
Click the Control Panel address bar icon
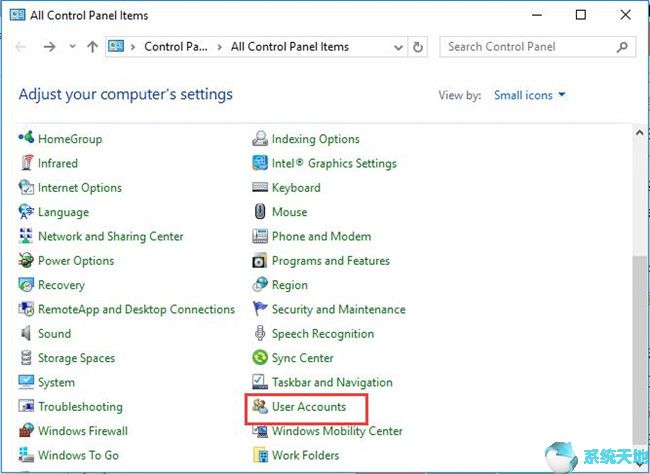point(116,46)
